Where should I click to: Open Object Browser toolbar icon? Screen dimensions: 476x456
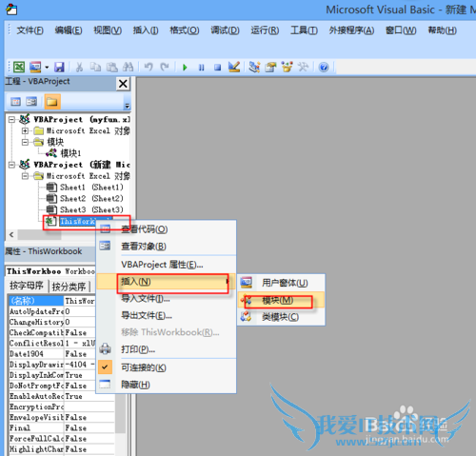pyautogui.click(x=287, y=67)
